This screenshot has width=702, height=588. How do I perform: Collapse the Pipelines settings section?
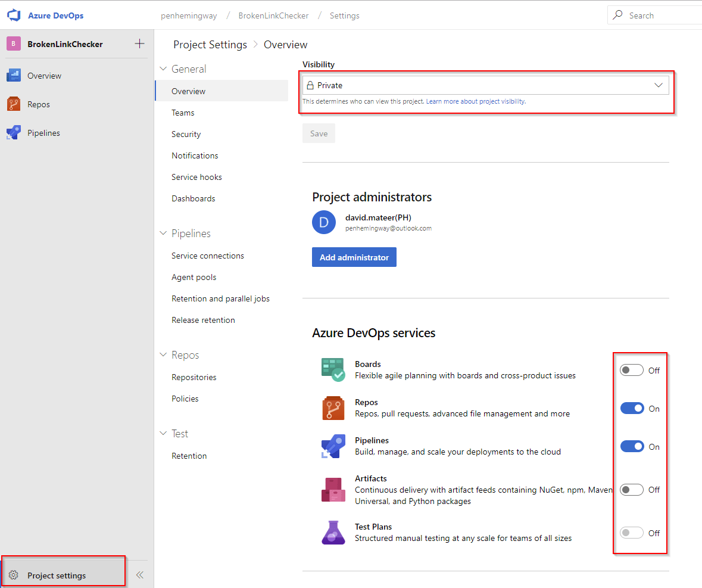163,233
